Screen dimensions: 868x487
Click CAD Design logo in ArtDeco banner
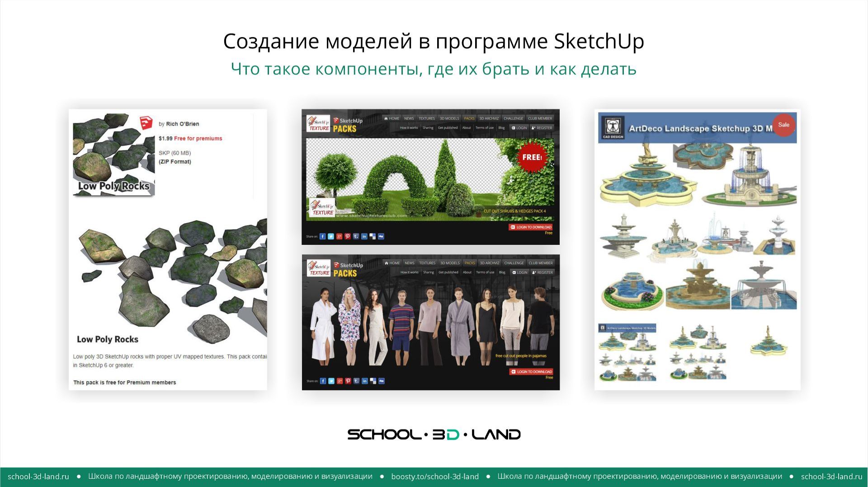tap(613, 127)
